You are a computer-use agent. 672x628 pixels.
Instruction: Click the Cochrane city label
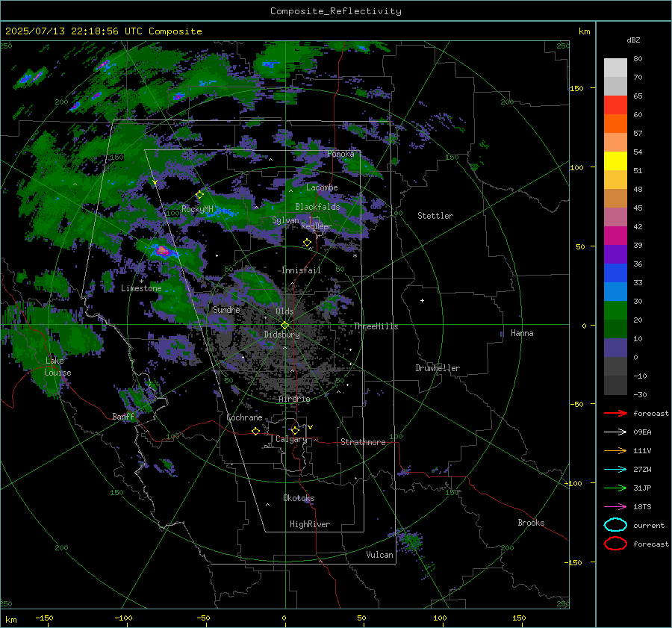pos(244,417)
